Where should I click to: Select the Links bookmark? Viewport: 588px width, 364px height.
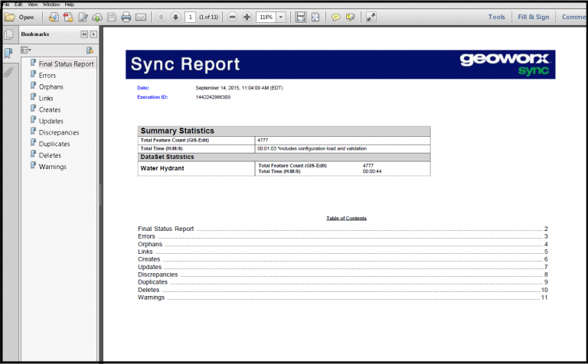pyautogui.click(x=46, y=98)
